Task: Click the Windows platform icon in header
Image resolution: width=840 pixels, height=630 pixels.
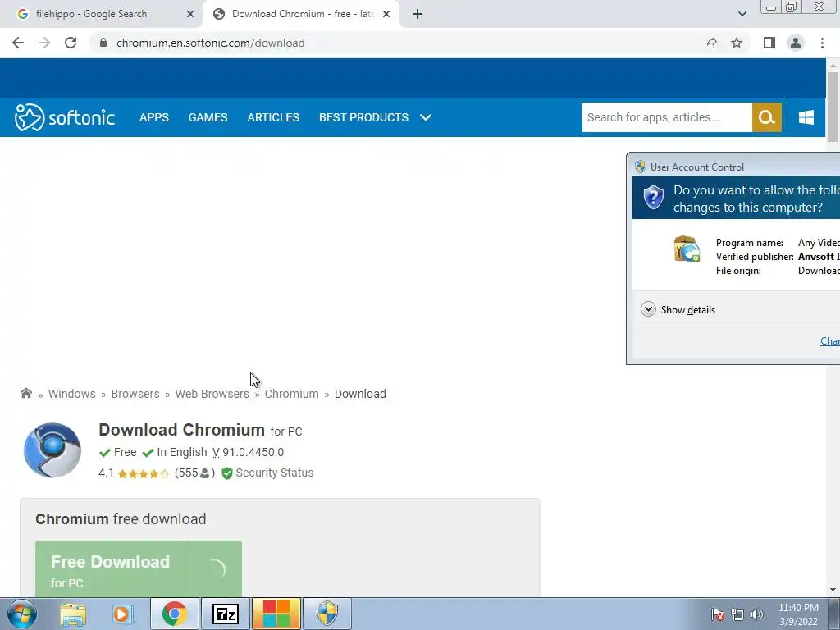Action: click(x=806, y=117)
